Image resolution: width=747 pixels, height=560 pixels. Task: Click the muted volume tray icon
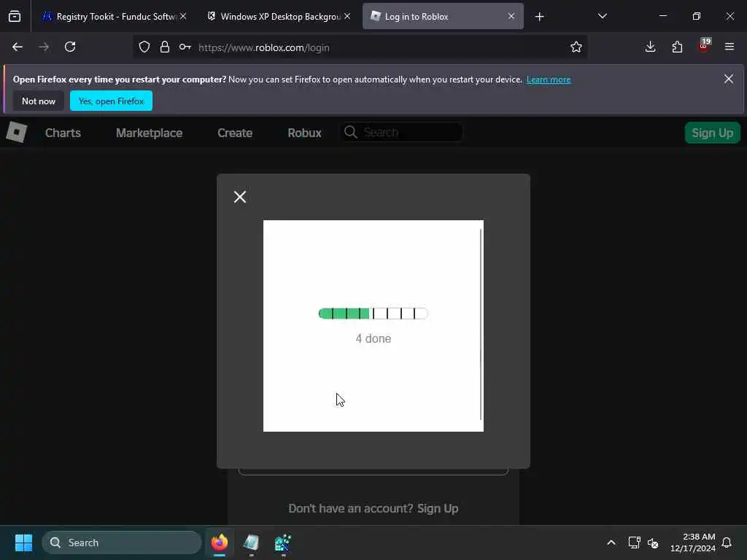653,542
